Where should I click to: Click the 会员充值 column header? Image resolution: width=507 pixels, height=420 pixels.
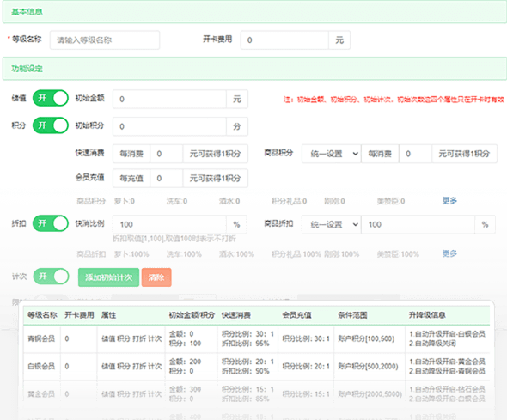(x=296, y=315)
